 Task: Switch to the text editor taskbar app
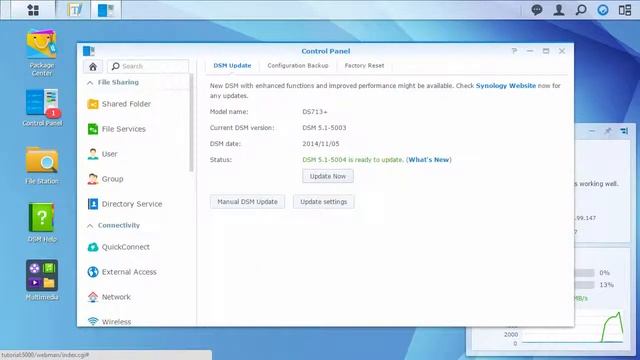click(x=75, y=10)
